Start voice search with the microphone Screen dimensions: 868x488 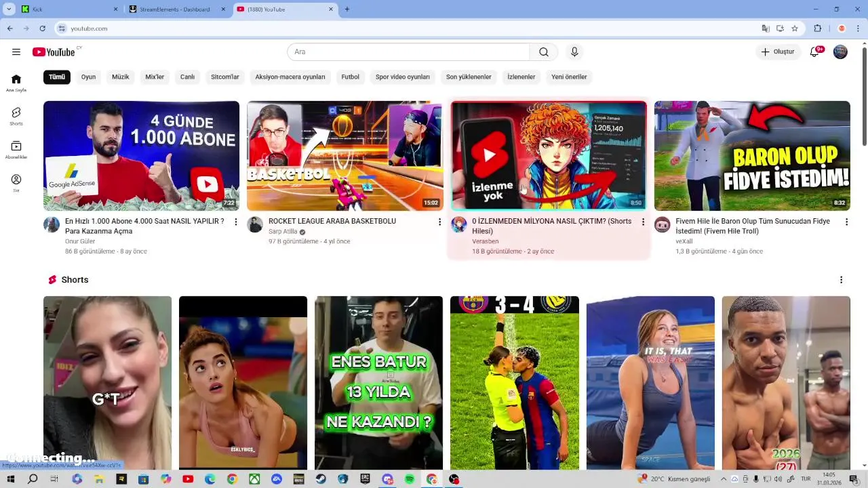[574, 52]
